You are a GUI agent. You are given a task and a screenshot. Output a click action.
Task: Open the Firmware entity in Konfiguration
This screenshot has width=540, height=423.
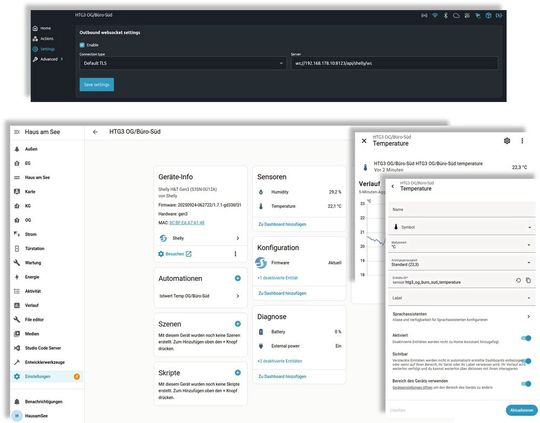pyautogui.click(x=300, y=262)
